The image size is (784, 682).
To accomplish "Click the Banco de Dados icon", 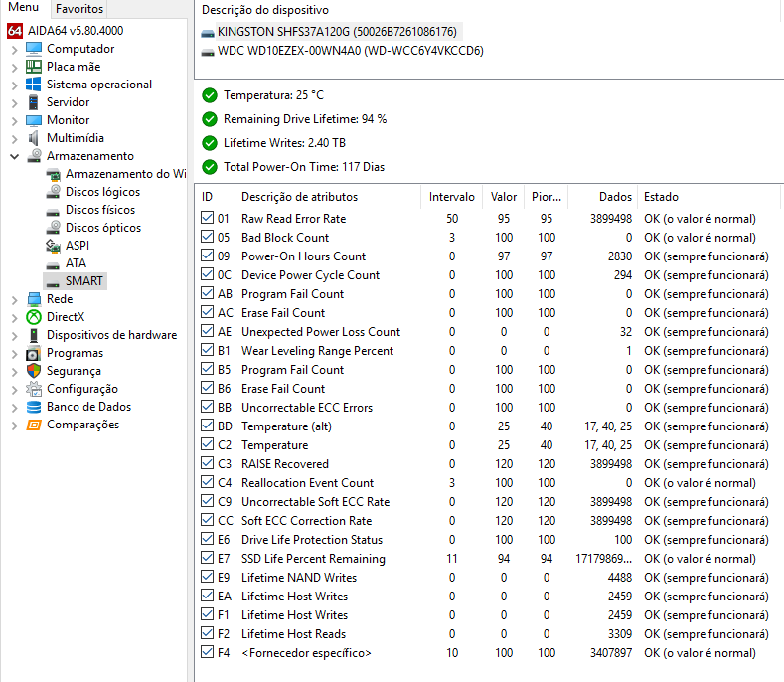I will pyautogui.click(x=34, y=407).
